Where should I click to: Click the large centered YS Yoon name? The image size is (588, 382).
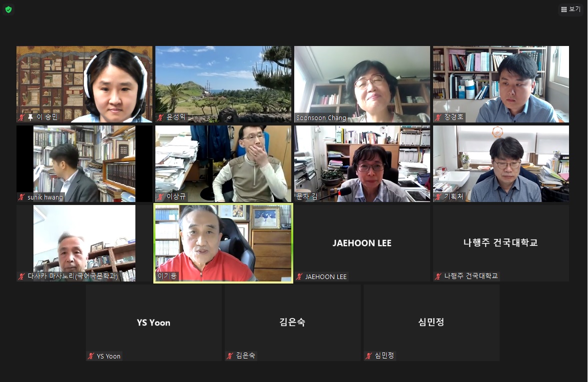click(153, 322)
